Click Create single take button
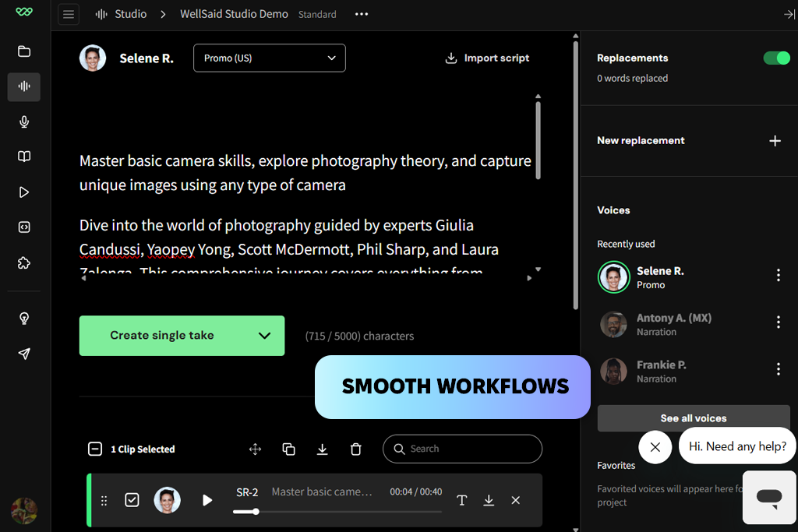The width and height of the screenshot is (798, 532). tap(162, 336)
